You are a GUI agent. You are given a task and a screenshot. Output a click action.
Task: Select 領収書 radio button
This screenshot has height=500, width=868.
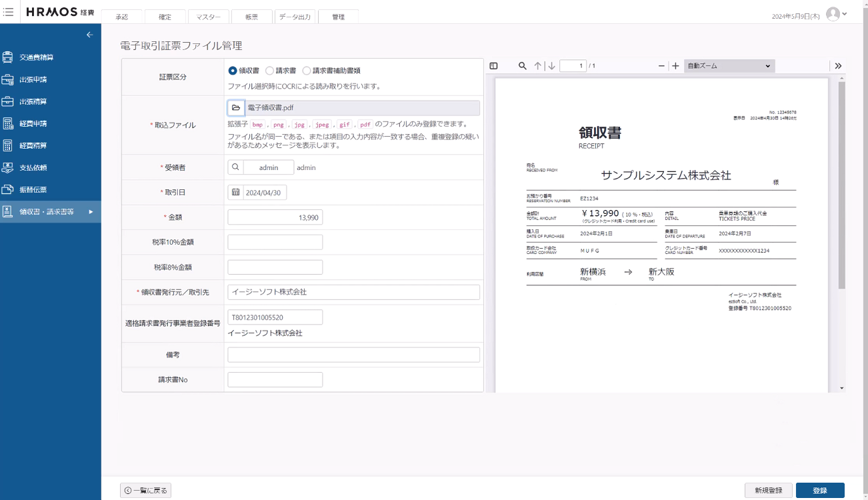pyautogui.click(x=233, y=71)
